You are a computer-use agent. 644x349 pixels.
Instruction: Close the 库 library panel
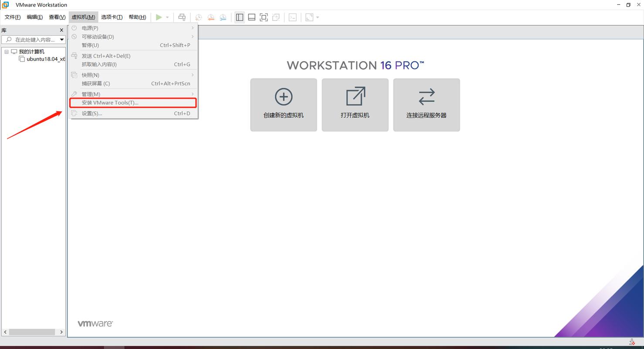[x=61, y=30]
